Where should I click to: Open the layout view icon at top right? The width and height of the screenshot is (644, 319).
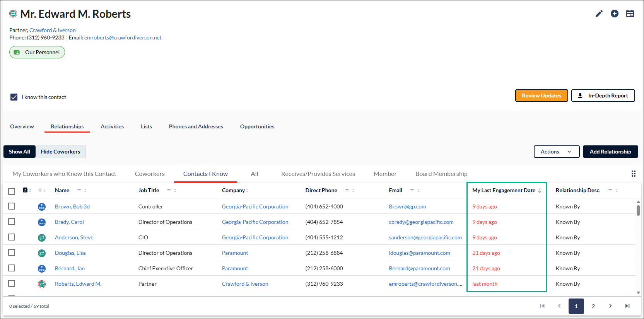(630, 14)
